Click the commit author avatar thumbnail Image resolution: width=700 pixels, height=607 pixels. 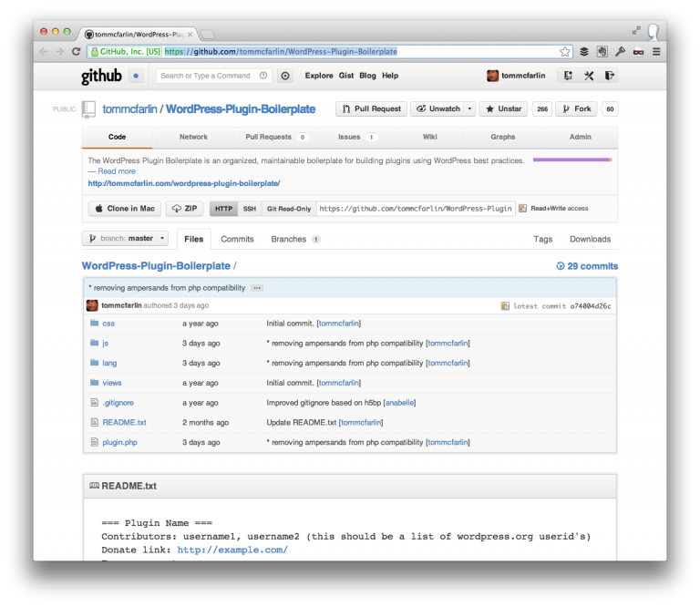tap(92, 305)
